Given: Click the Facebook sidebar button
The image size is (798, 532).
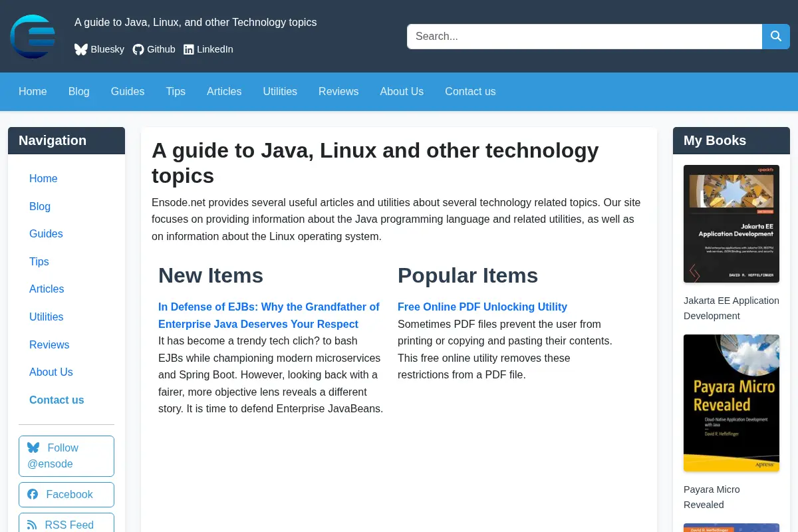Looking at the screenshot, I should [66, 495].
